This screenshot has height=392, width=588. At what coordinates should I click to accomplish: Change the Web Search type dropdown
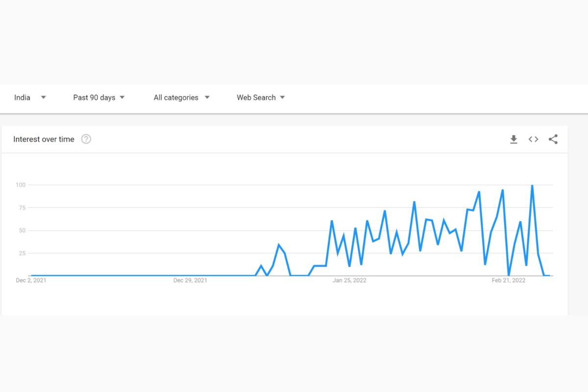click(x=261, y=98)
